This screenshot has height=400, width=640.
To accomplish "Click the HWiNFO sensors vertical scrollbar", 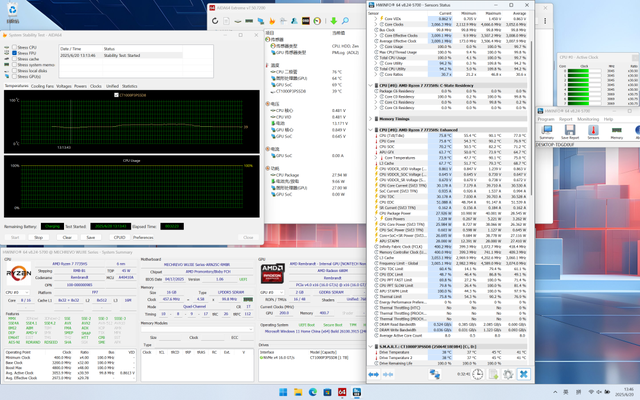I will (x=531, y=118).
